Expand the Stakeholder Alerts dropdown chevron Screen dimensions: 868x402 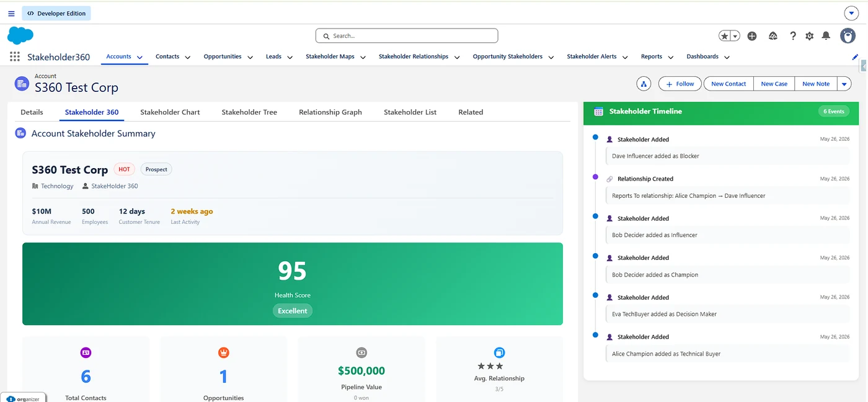(625, 57)
